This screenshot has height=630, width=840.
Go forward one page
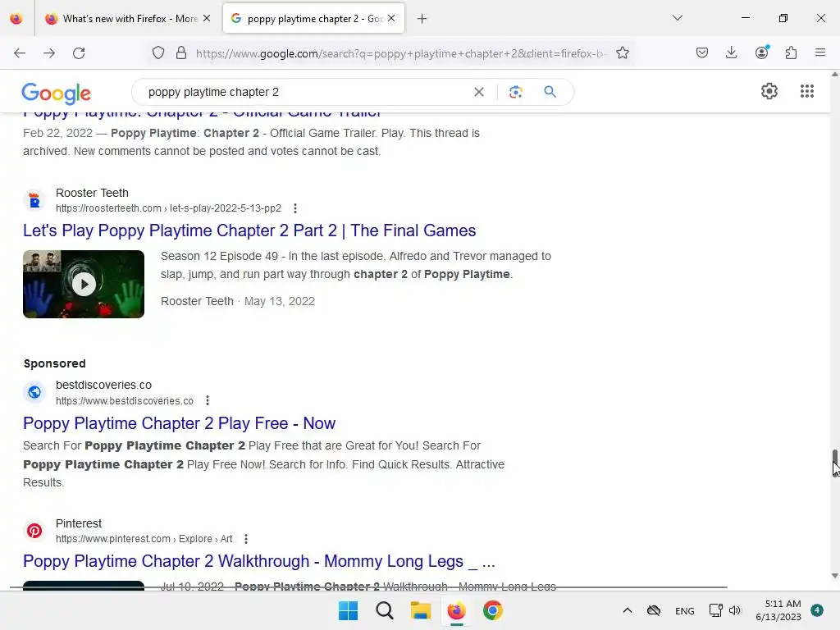point(49,53)
